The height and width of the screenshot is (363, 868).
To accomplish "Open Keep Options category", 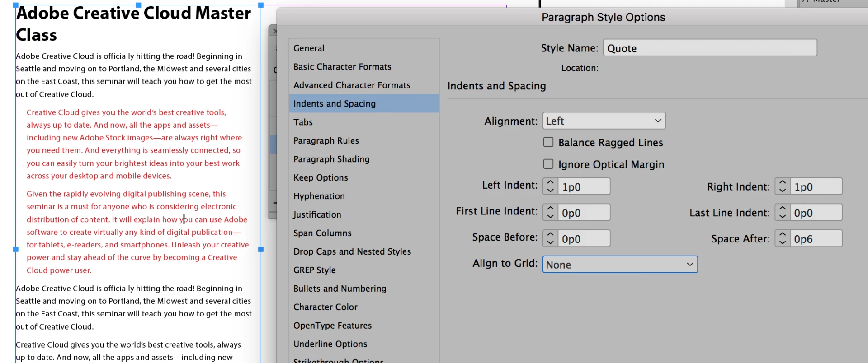I will [364, 178].
